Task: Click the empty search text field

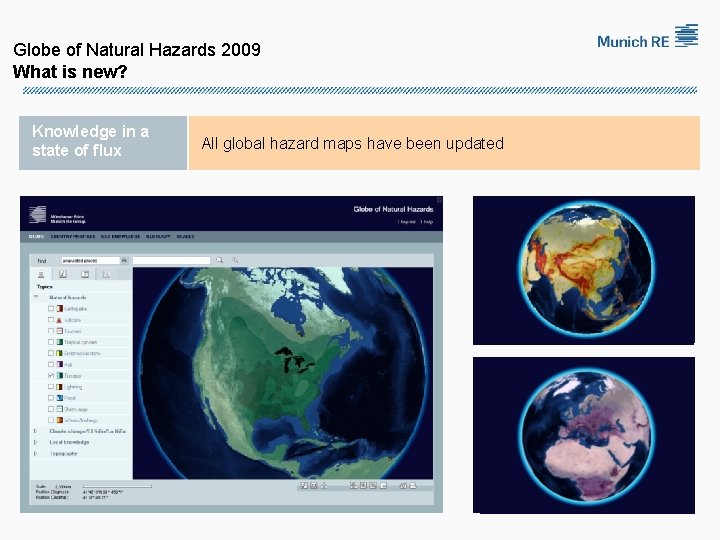Action: (x=171, y=260)
